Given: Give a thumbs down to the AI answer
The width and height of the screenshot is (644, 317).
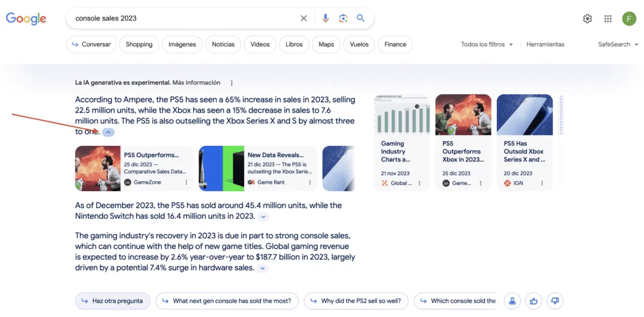Looking at the screenshot, I should (x=555, y=301).
